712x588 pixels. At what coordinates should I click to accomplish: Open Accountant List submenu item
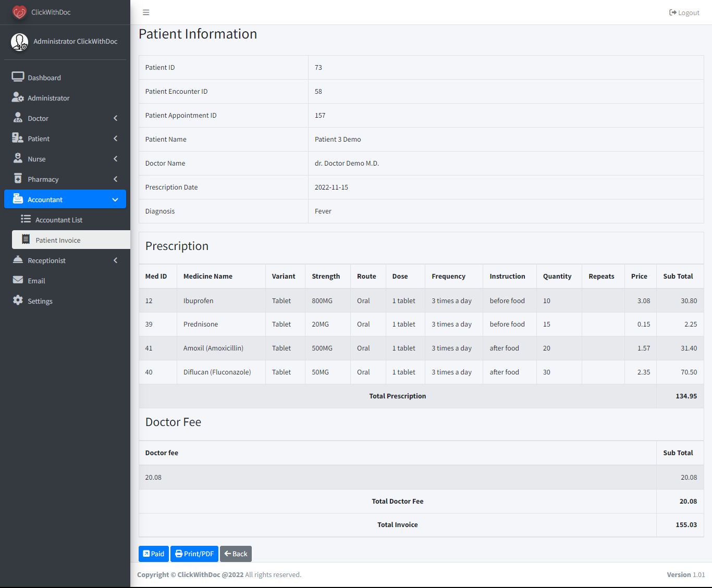(58, 220)
